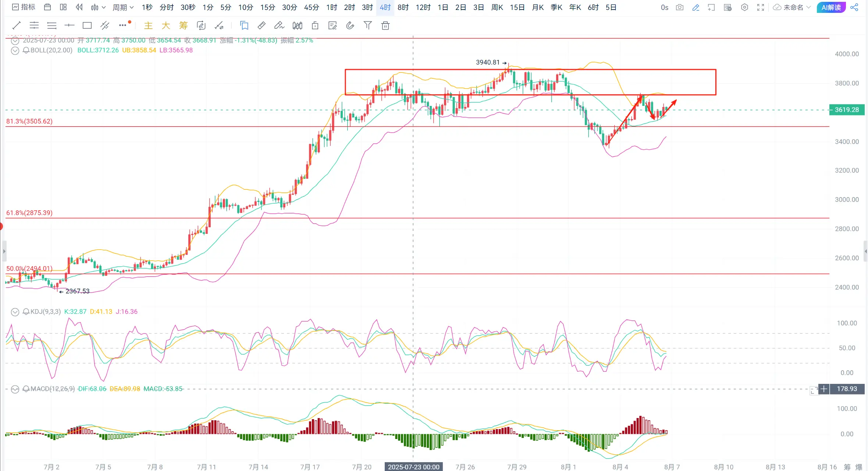
Task: Open more drawing tools (three dots)
Action: [123, 25]
